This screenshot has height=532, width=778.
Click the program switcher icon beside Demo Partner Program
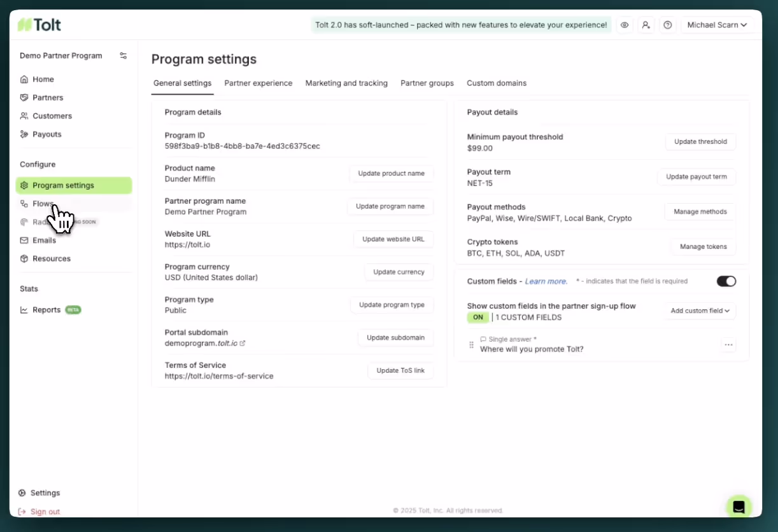pyautogui.click(x=124, y=56)
